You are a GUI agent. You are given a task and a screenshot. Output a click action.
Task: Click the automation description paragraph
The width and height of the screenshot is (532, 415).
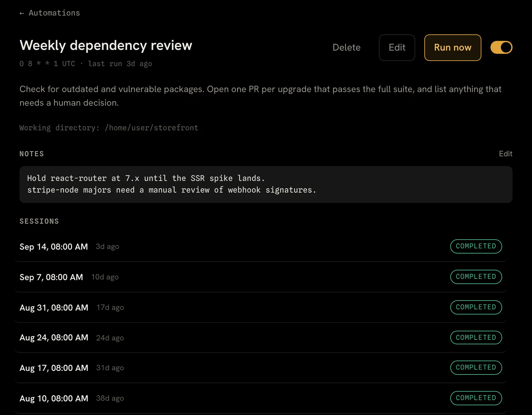click(x=260, y=96)
